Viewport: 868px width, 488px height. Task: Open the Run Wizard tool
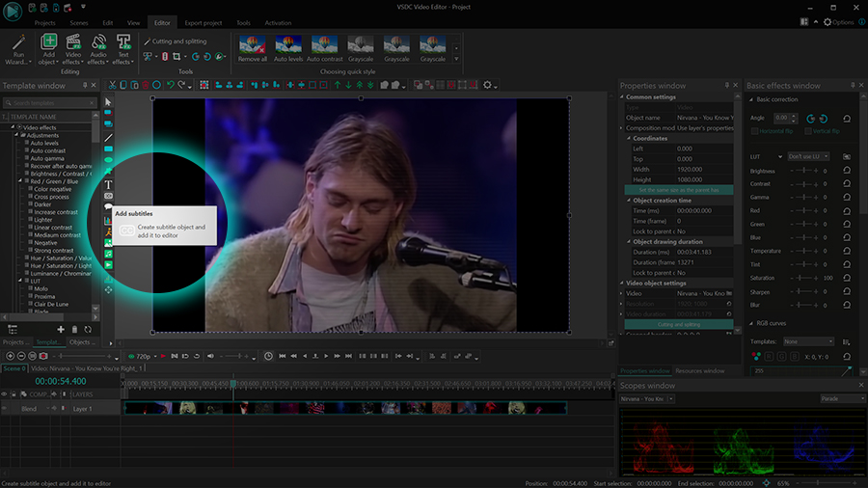[18, 50]
